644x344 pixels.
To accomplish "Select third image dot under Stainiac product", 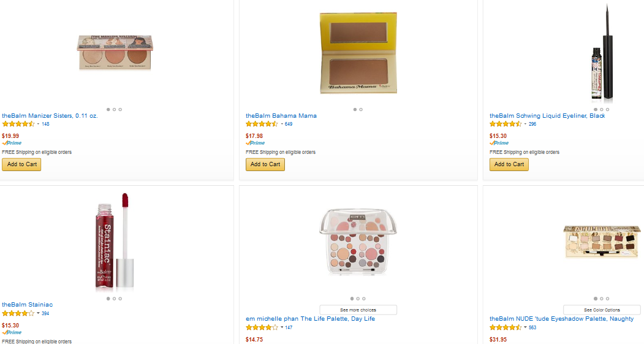I will click(x=120, y=299).
